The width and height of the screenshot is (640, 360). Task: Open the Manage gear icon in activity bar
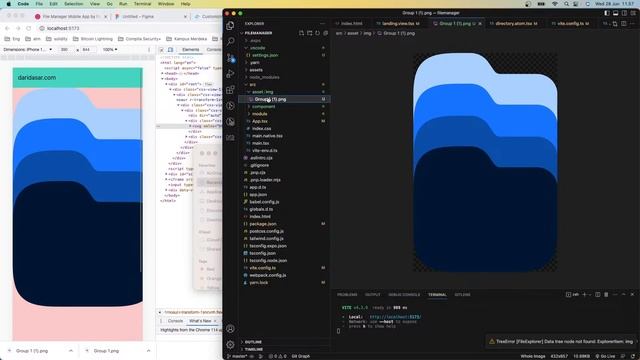[x=230, y=344]
